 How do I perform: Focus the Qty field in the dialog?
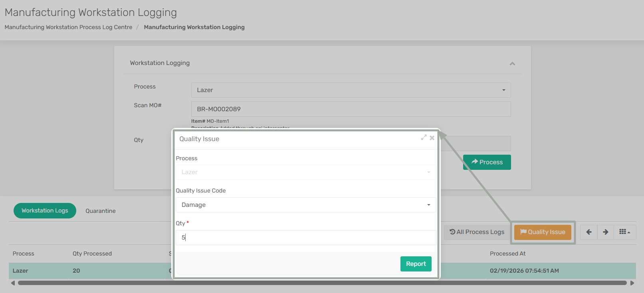[305, 238]
